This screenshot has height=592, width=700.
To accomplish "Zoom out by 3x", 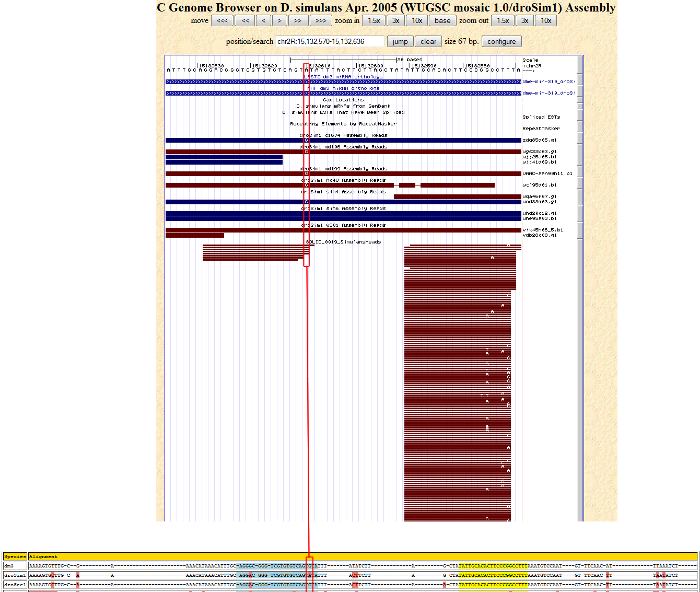I will [x=524, y=21].
